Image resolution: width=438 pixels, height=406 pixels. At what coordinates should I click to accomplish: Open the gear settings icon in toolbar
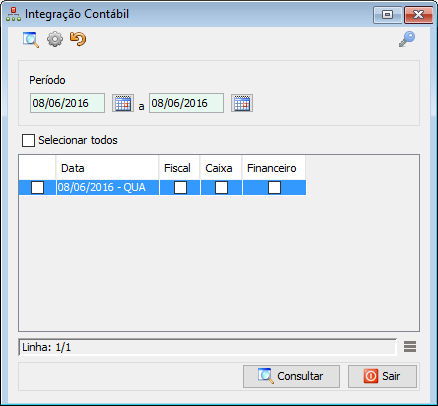pyautogui.click(x=55, y=39)
